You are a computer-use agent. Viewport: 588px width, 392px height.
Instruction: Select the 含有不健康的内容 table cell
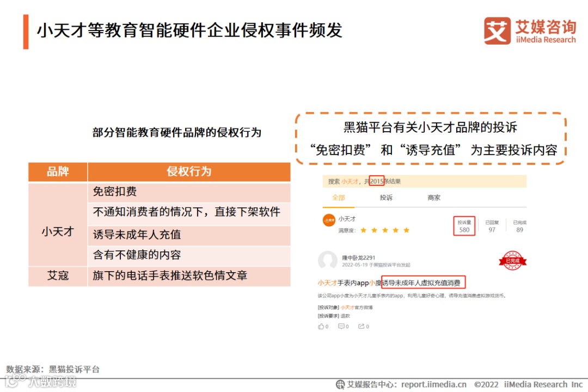[x=189, y=256]
